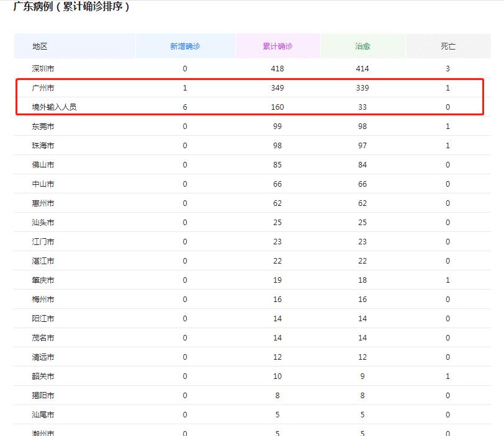This screenshot has width=504, height=436.
Task: Click 广州市 cured value 339
Action: tap(362, 88)
